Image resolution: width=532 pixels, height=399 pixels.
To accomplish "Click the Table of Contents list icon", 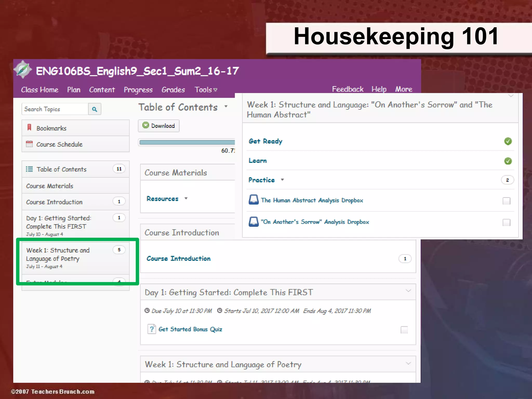I will tap(29, 169).
